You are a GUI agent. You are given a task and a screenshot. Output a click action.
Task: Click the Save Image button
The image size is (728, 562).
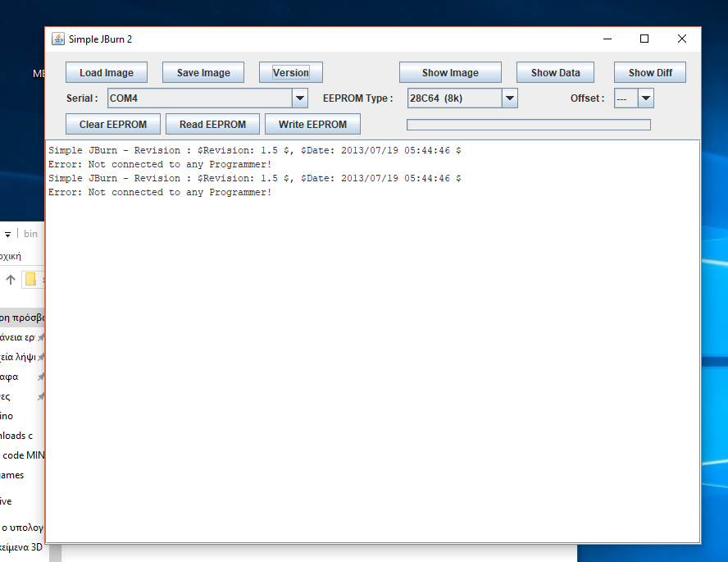[203, 73]
